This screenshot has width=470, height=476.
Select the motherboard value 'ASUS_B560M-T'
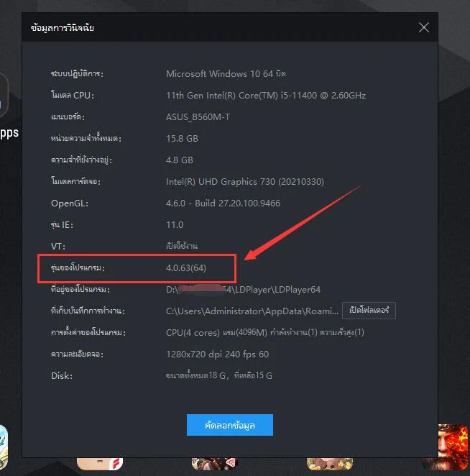198,117
